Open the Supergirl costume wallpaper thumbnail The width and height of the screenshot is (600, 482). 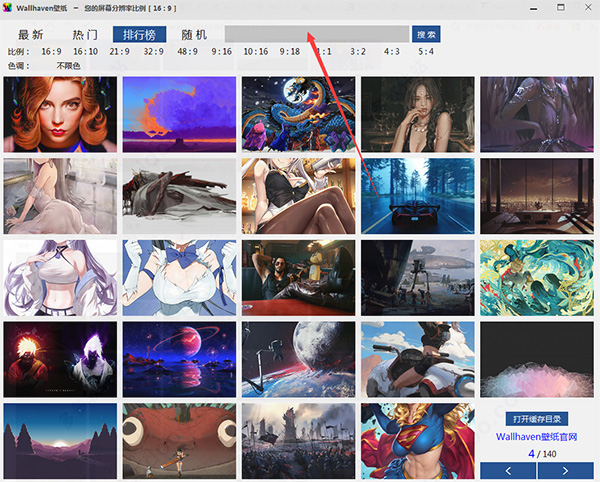tap(416, 441)
